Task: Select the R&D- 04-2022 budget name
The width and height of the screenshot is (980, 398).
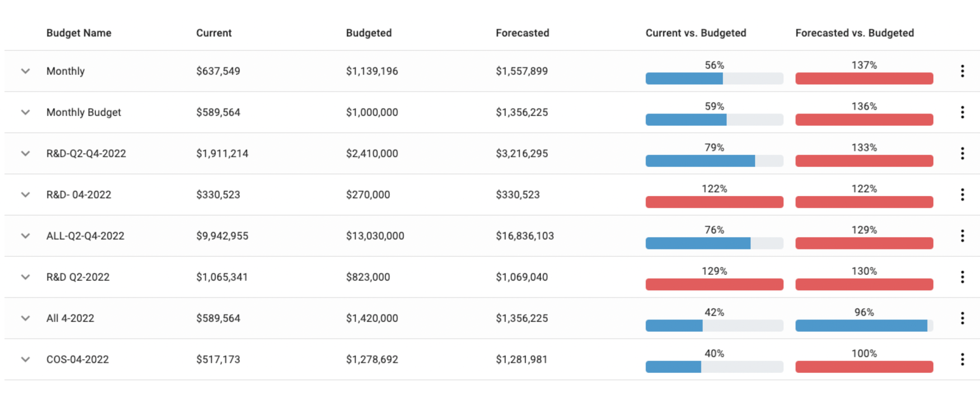Action: click(79, 195)
